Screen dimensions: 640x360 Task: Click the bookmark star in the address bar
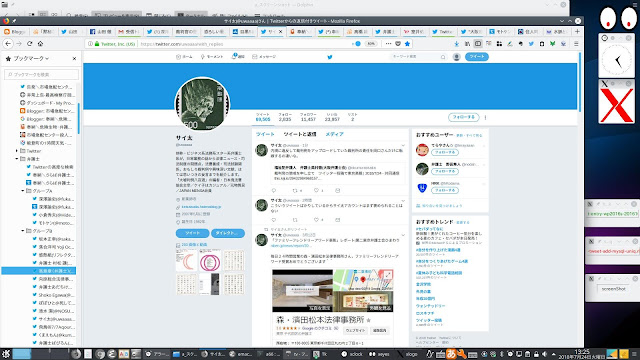coord(407,44)
